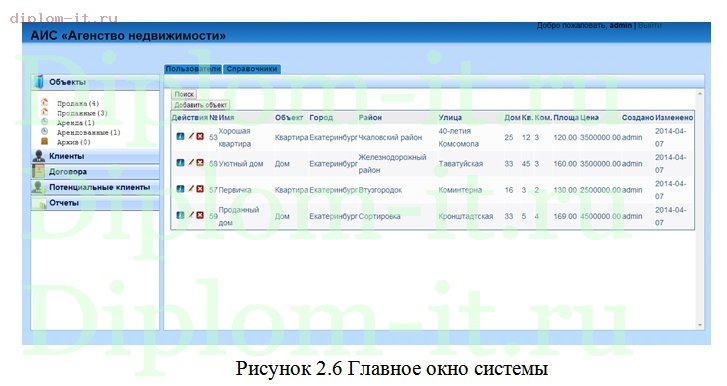Open the Продажные (3) list

(x=82, y=113)
